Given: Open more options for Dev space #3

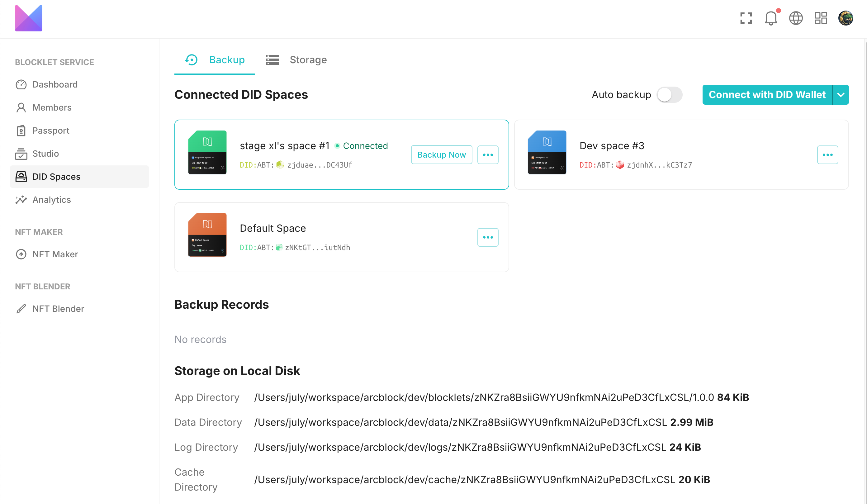Looking at the screenshot, I should click(x=827, y=155).
